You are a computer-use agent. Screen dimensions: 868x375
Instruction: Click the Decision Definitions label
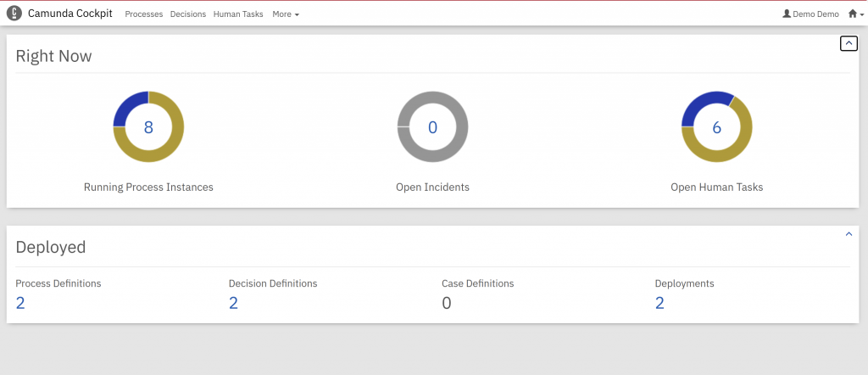273,283
